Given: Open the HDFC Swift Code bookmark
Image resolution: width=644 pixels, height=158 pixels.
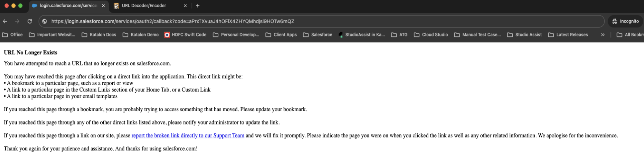Looking at the screenshot, I should pyautogui.click(x=185, y=35).
